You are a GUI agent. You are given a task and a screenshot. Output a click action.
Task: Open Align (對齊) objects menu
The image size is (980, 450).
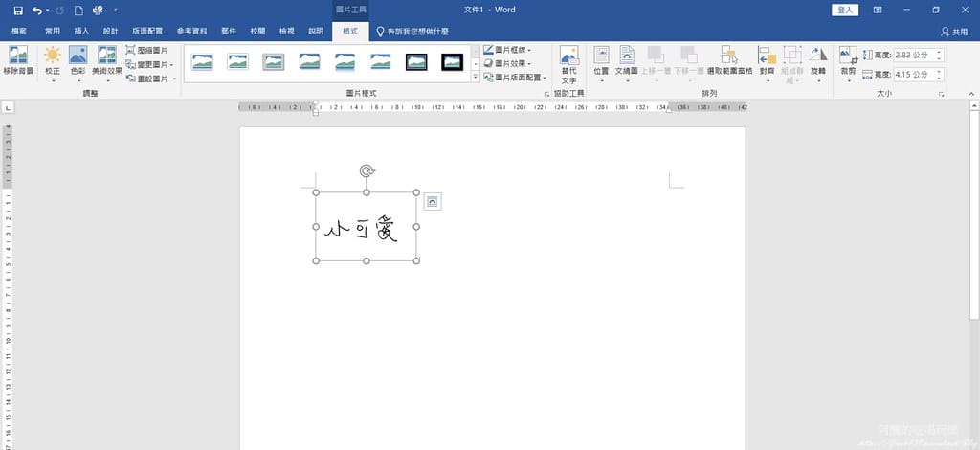(767, 64)
